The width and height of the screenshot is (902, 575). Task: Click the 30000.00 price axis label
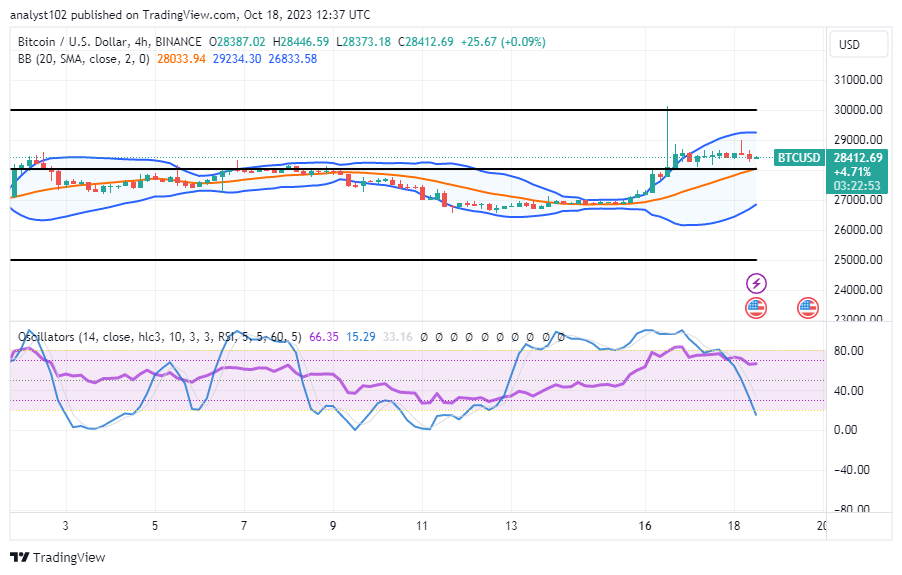click(858, 110)
